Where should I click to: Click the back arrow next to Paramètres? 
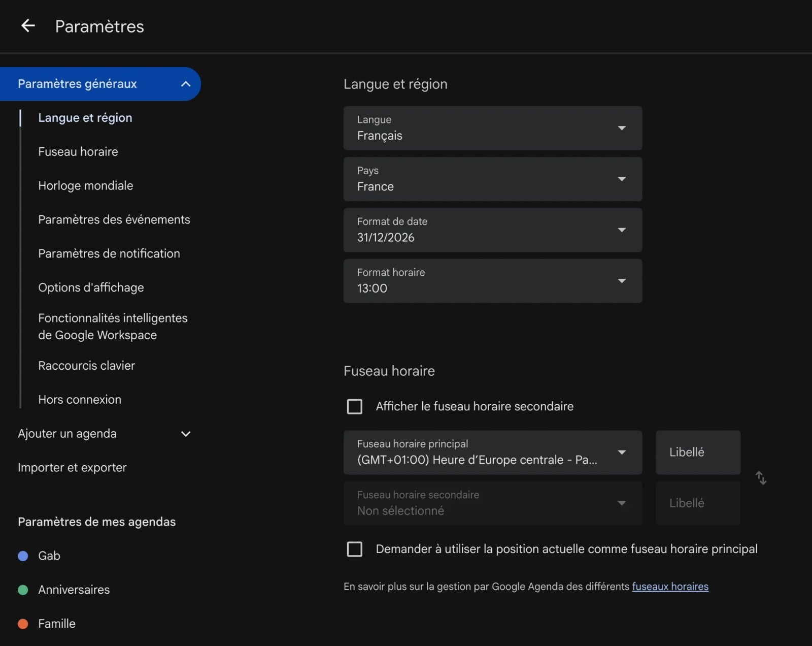pos(28,26)
